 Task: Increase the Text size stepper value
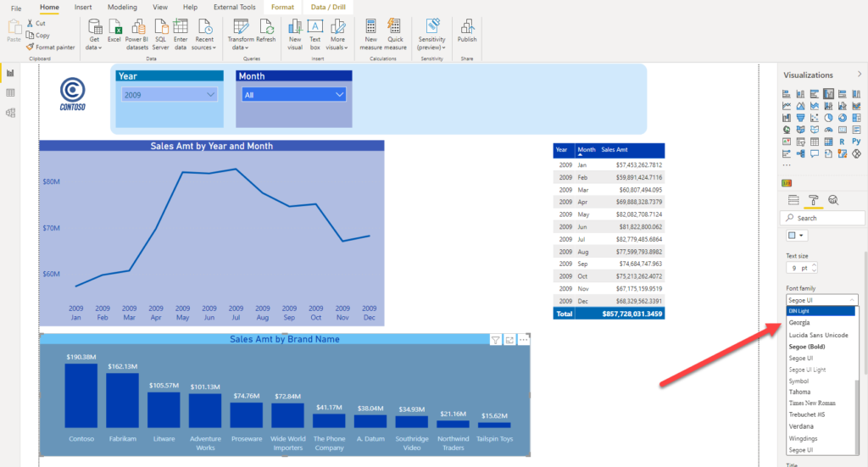pyautogui.click(x=814, y=265)
